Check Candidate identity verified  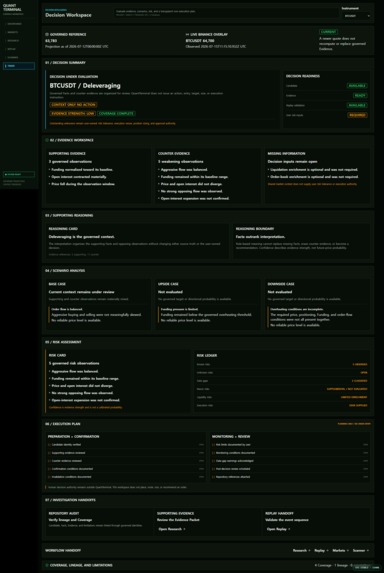[49, 445]
